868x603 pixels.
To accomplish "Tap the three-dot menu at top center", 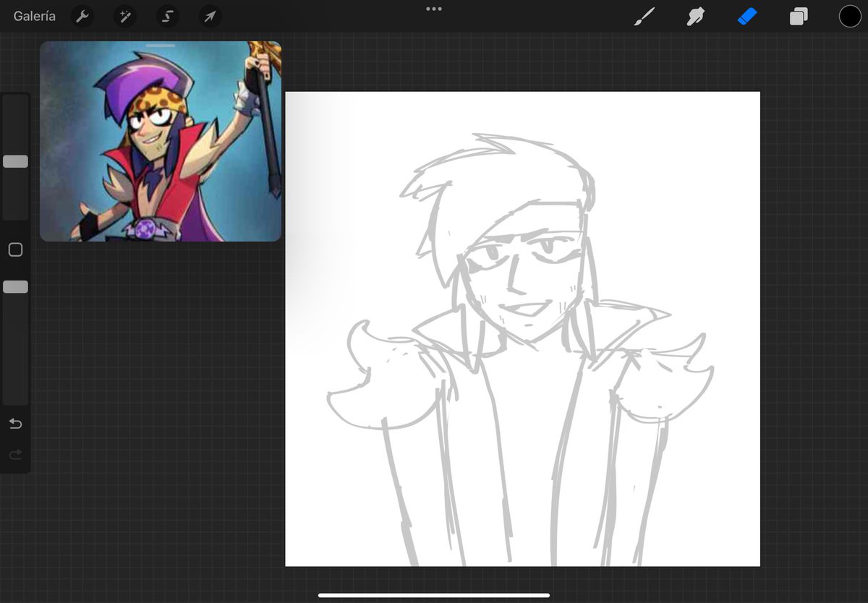I will tap(434, 9).
